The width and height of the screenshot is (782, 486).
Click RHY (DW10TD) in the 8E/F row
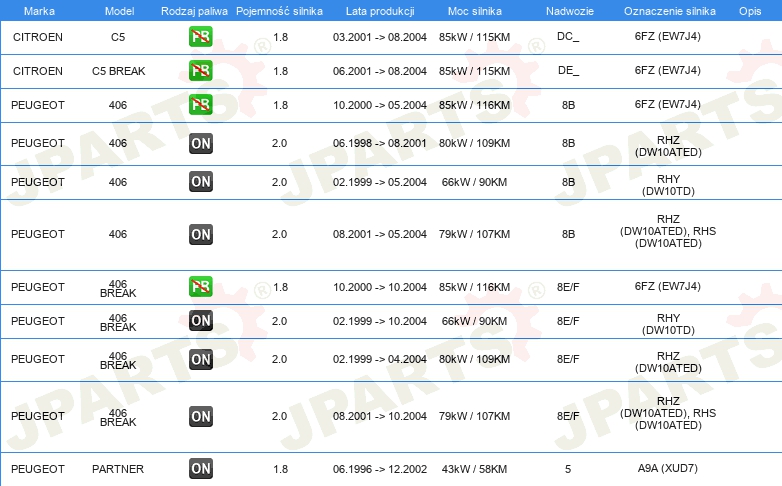pyautogui.click(x=668, y=324)
